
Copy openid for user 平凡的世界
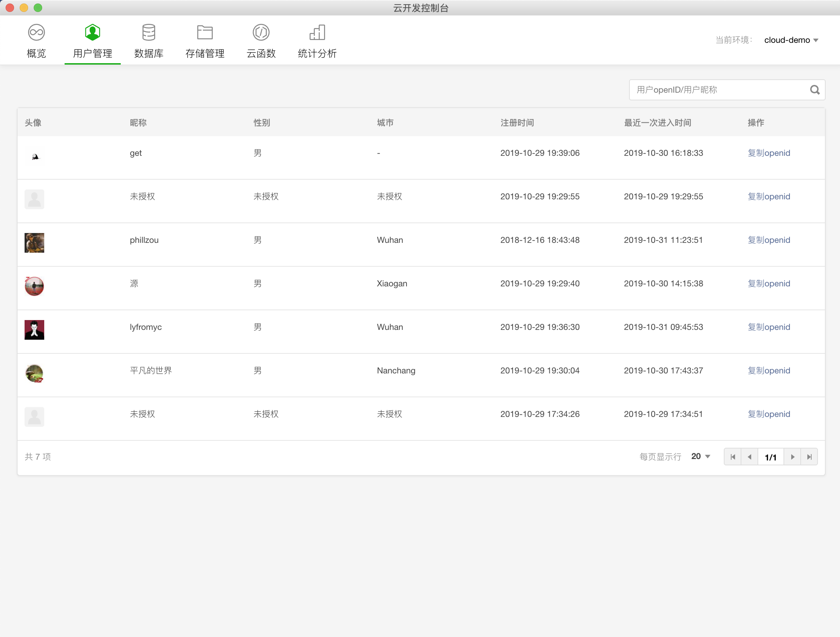769,371
